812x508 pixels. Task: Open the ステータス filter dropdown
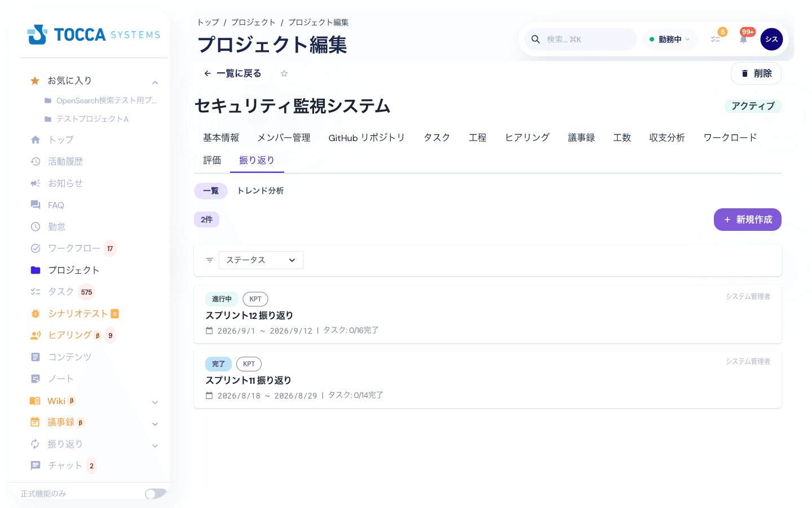(x=261, y=260)
